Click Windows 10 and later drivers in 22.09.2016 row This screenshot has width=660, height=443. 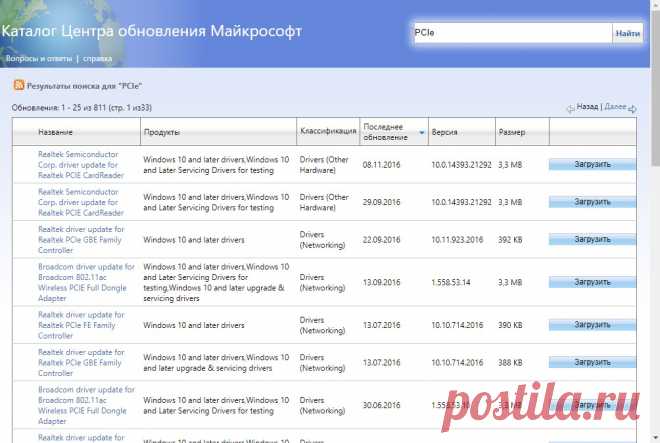pos(194,240)
